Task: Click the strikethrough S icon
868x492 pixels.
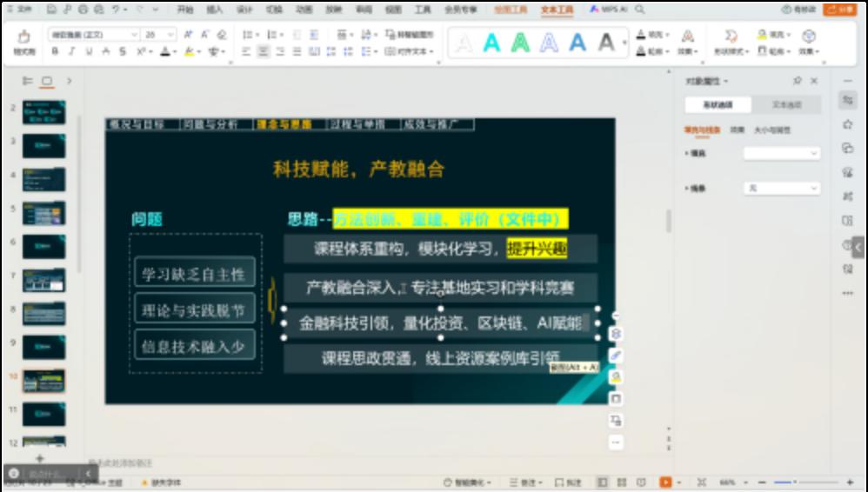Action: click(121, 52)
